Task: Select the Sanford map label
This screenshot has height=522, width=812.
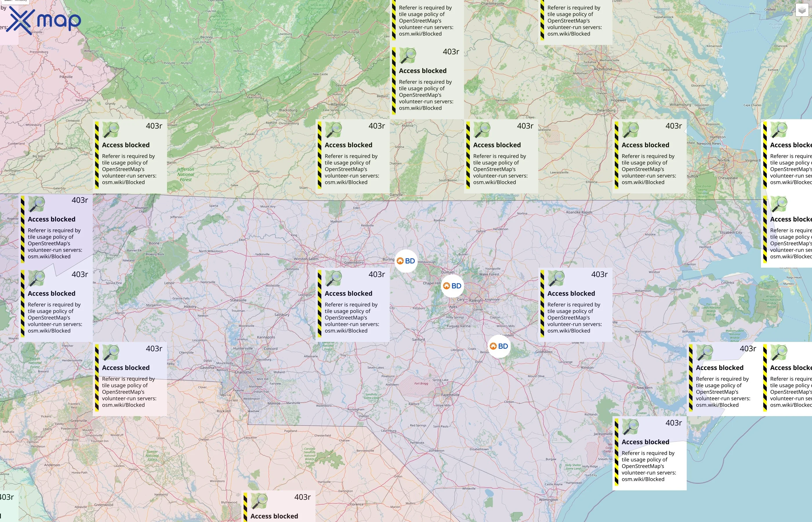Action: pyautogui.click(x=418, y=340)
